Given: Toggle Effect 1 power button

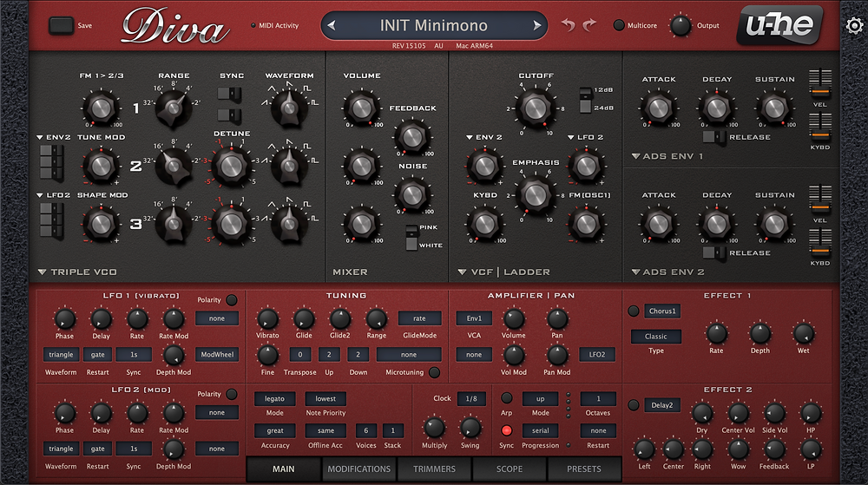Looking at the screenshot, I should point(634,311).
